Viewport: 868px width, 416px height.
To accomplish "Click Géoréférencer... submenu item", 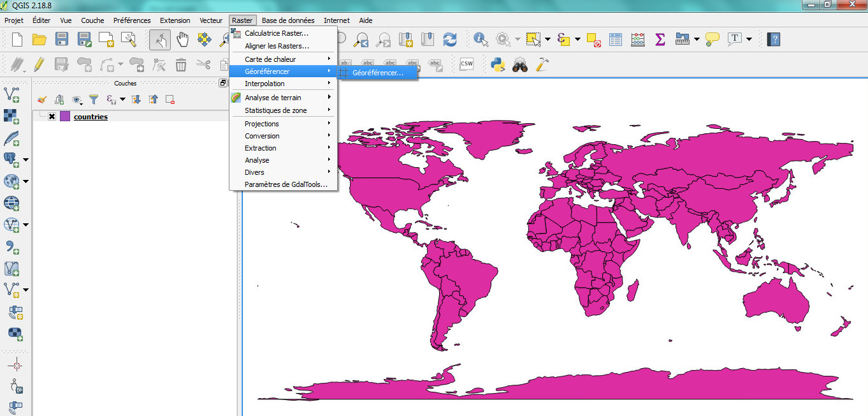I will click(x=377, y=73).
